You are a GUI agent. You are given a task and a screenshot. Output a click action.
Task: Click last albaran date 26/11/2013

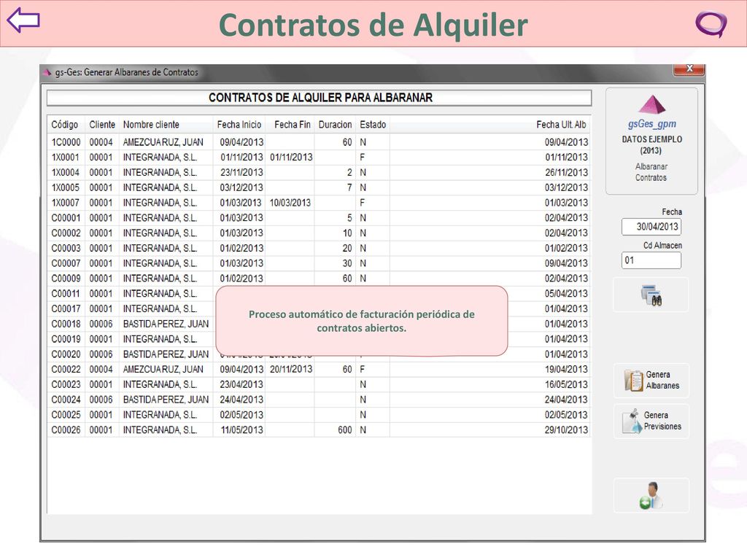(x=566, y=172)
